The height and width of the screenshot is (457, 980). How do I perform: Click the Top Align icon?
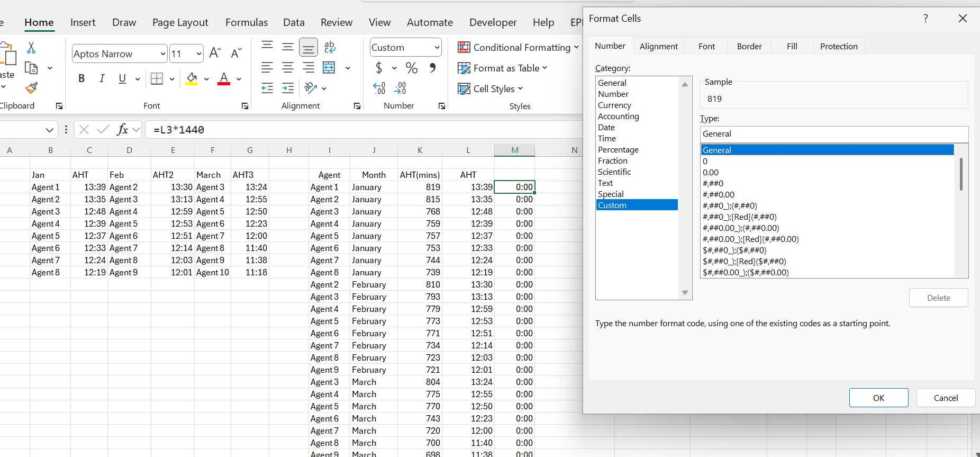[x=267, y=46]
